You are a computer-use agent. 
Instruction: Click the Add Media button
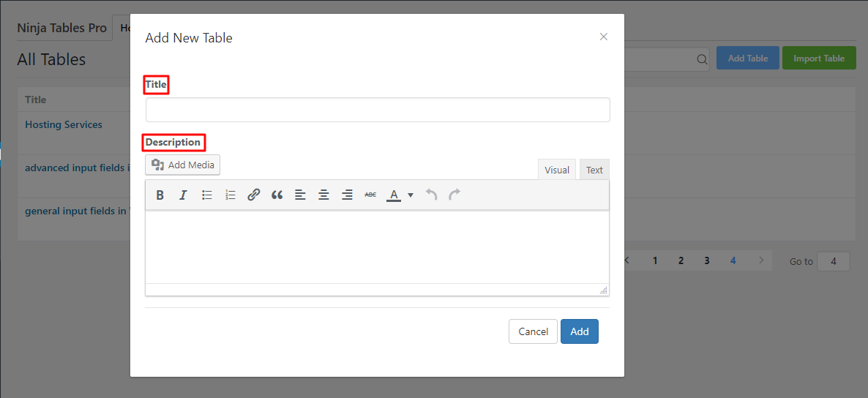pyautogui.click(x=183, y=165)
